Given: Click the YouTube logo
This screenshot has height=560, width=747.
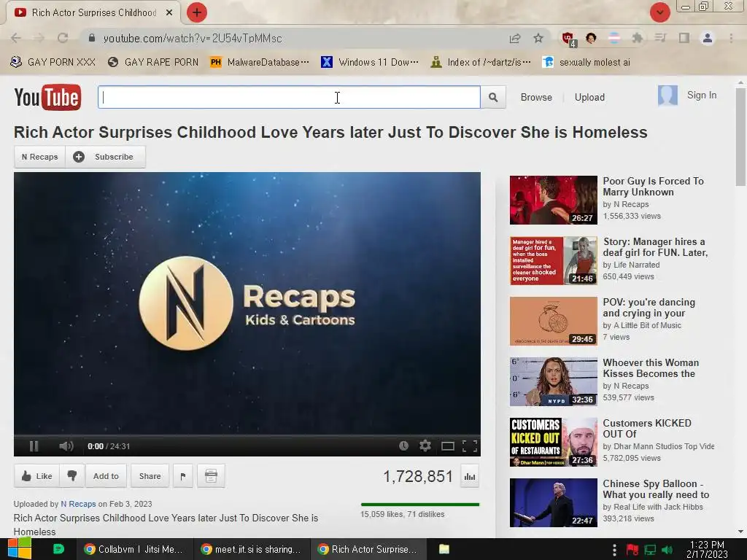Looking at the screenshot, I should click(x=47, y=97).
